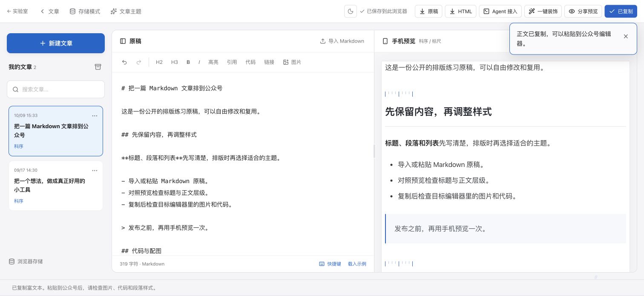Click 浏览器存储 at sidebar bottom
Viewport: 644px width, 296px height.
point(26,262)
